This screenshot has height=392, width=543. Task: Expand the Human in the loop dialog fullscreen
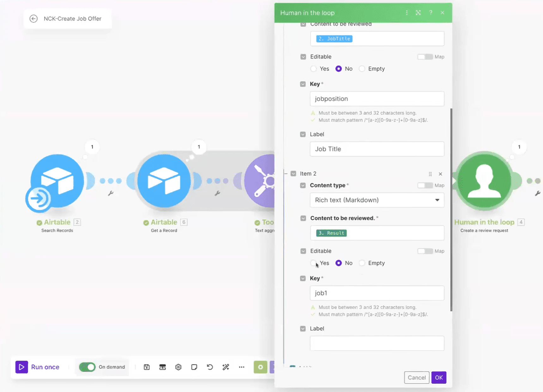(418, 13)
